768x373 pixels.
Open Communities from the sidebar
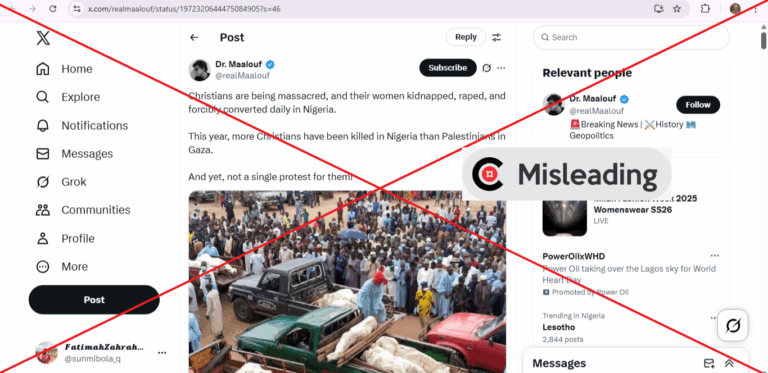tap(83, 210)
